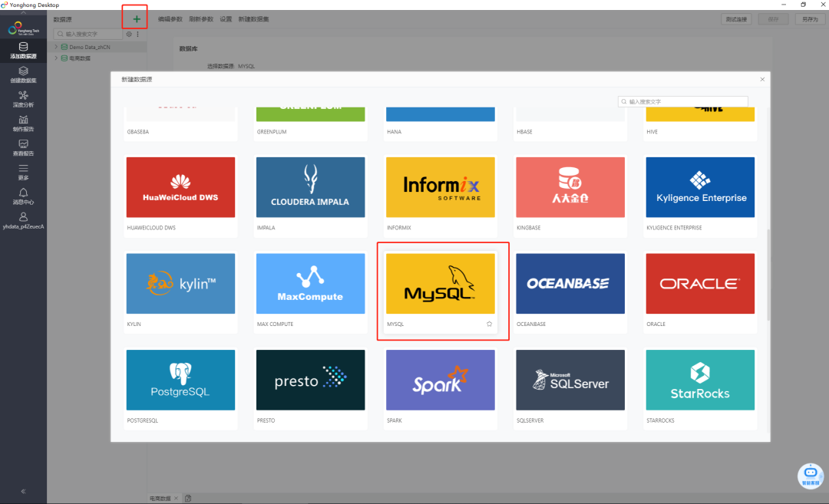Click the green plus add data source icon
This screenshot has height=504, width=829.
coord(137,19)
